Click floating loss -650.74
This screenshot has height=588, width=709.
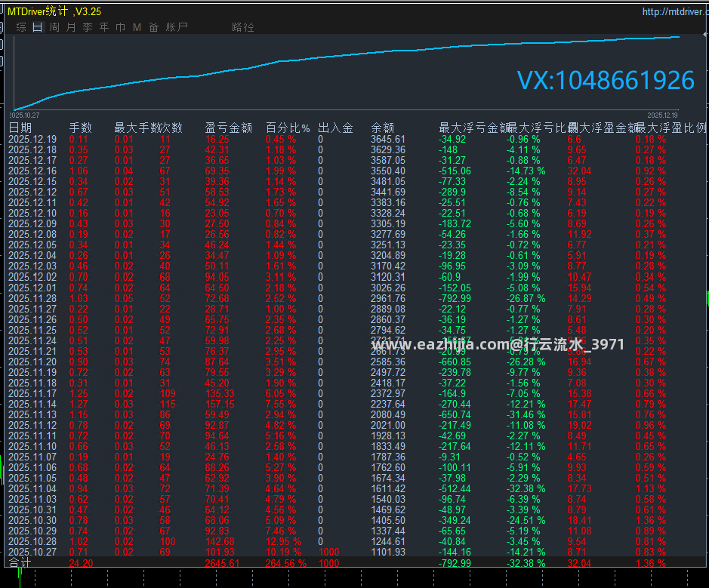pos(455,415)
